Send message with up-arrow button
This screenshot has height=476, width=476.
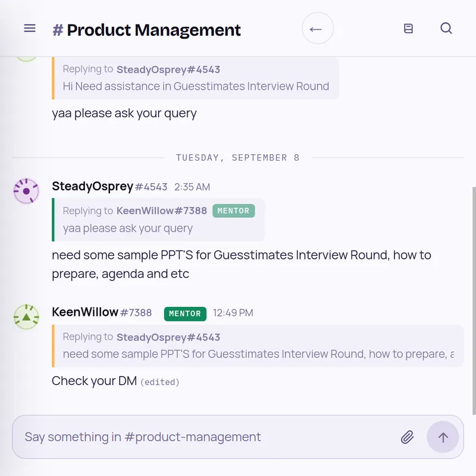443,437
